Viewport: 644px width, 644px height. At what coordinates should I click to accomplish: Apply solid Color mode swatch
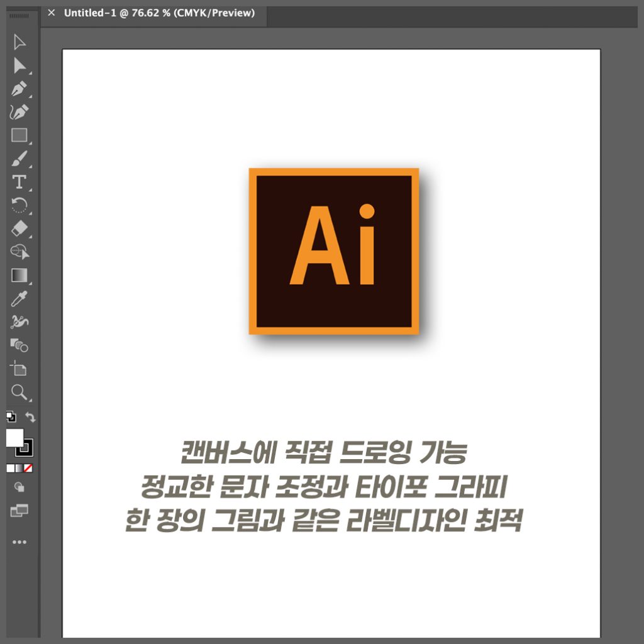11,468
